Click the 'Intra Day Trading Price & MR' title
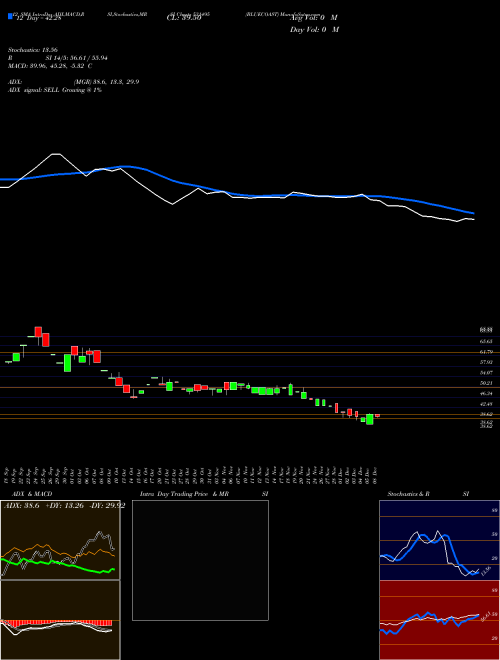 (x=184, y=494)
